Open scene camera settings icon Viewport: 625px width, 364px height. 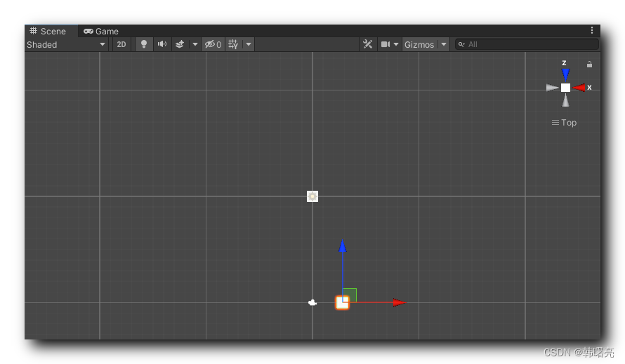[385, 44]
